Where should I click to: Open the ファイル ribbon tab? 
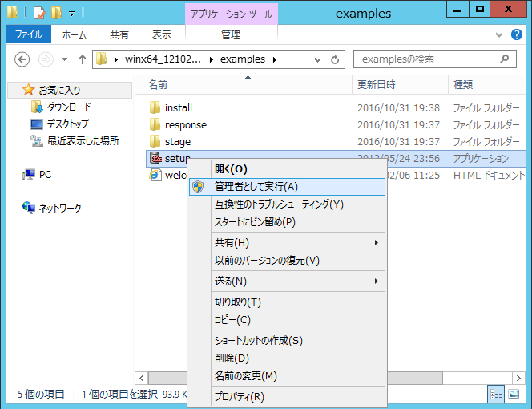click(29, 34)
